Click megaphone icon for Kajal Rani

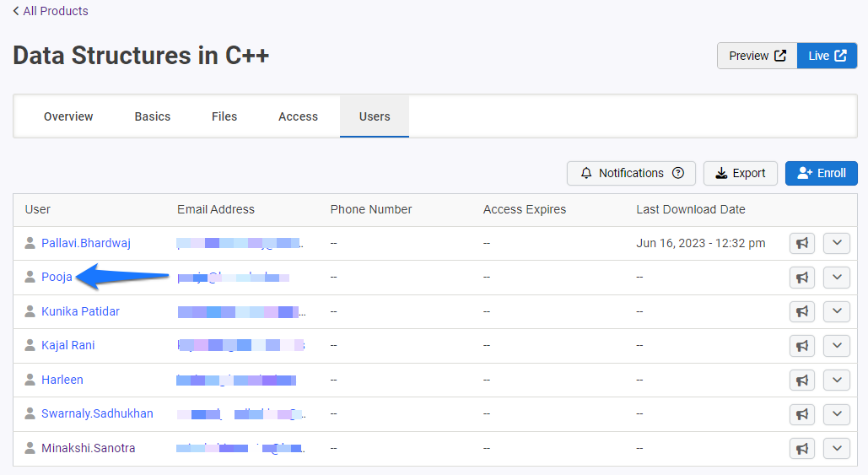(x=801, y=346)
